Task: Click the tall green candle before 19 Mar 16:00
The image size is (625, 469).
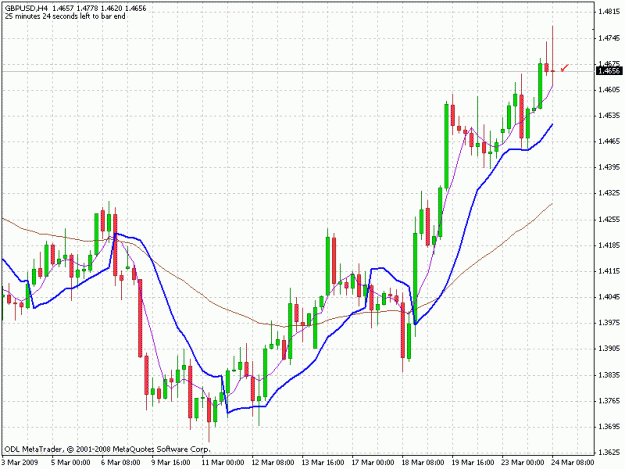Action: (446, 146)
